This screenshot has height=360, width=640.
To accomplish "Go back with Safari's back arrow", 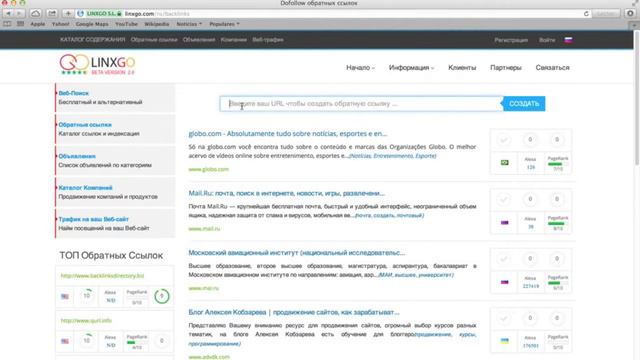I will [x=8, y=13].
